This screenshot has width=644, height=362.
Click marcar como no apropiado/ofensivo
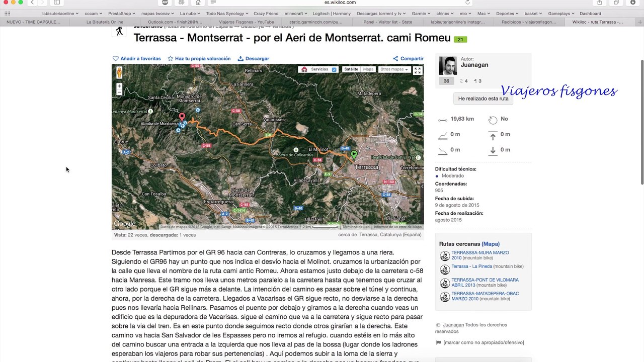[484, 342]
